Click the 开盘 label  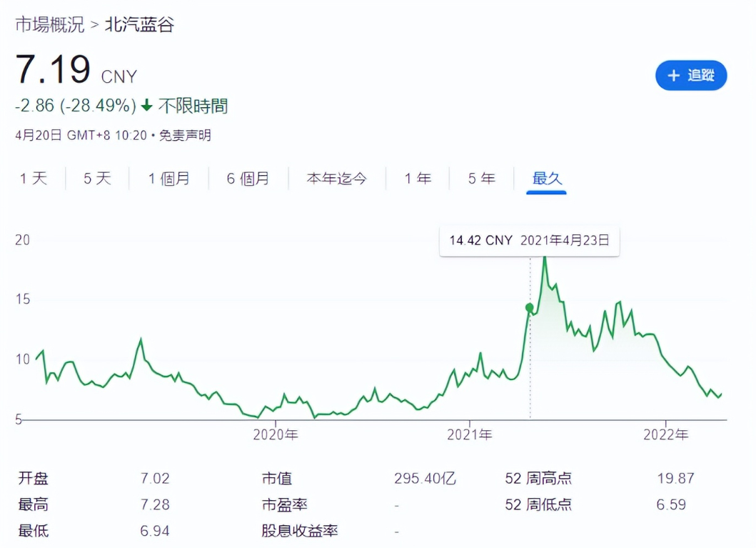(x=34, y=478)
